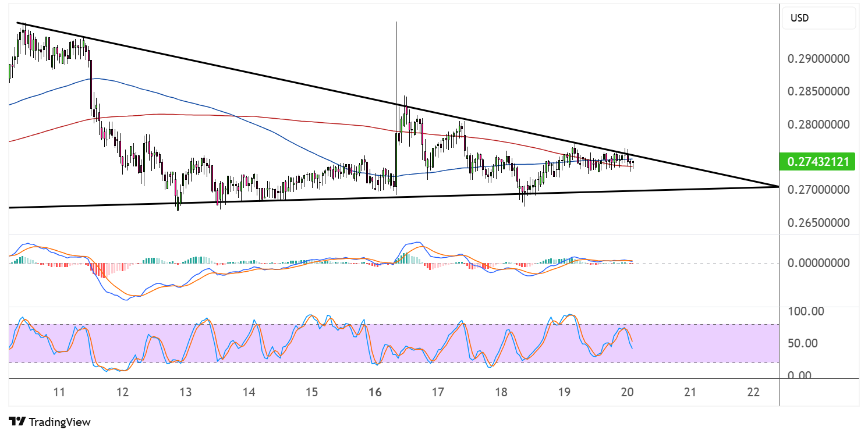Click the stochastic 100.00 scale label
The image size is (868, 437).
click(x=806, y=311)
